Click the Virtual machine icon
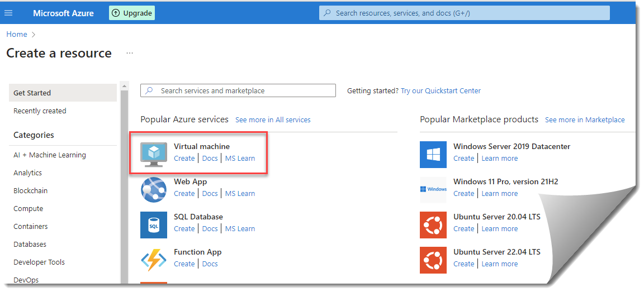This screenshot has height=292, width=644. pyautogui.click(x=154, y=155)
